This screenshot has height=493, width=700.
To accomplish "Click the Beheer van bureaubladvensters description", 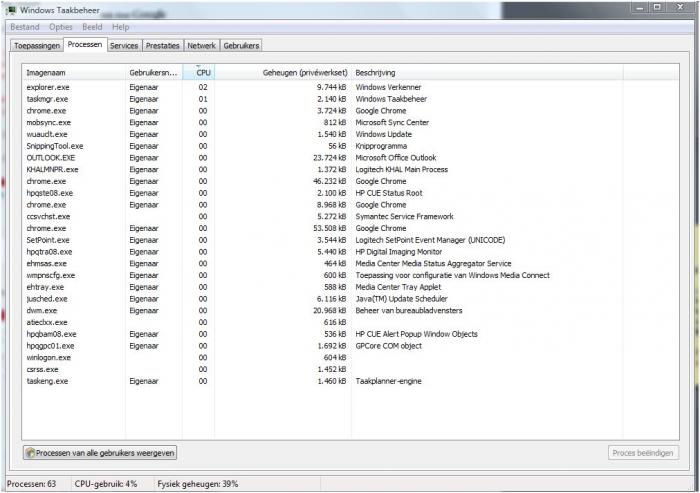I will point(409,311).
